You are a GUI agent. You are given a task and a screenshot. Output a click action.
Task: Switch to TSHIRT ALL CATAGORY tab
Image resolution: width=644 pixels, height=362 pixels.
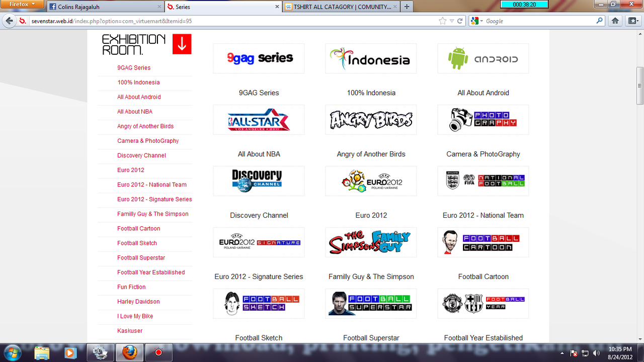pyautogui.click(x=341, y=7)
